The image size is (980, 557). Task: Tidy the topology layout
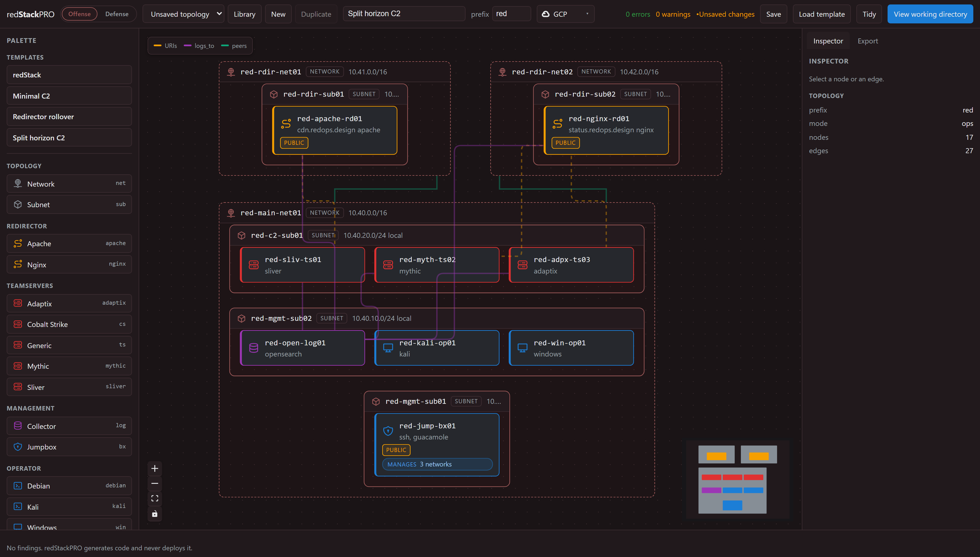pyautogui.click(x=869, y=14)
